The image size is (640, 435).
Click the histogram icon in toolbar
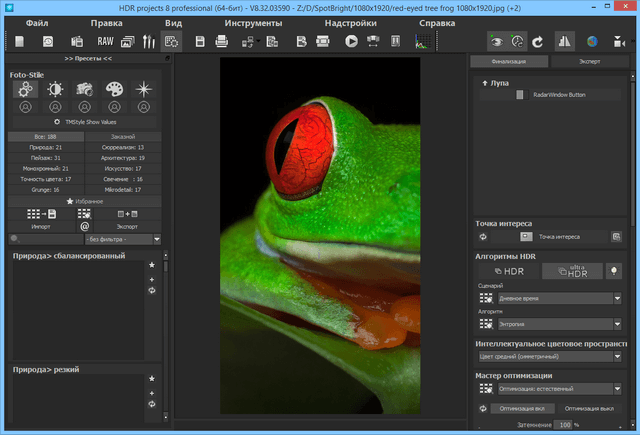[421, 41]
